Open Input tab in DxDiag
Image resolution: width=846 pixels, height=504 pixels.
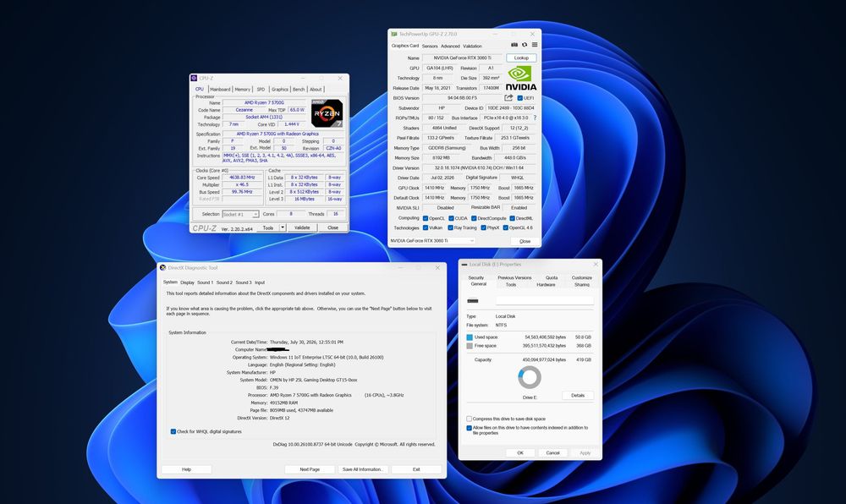click(260, 282)
